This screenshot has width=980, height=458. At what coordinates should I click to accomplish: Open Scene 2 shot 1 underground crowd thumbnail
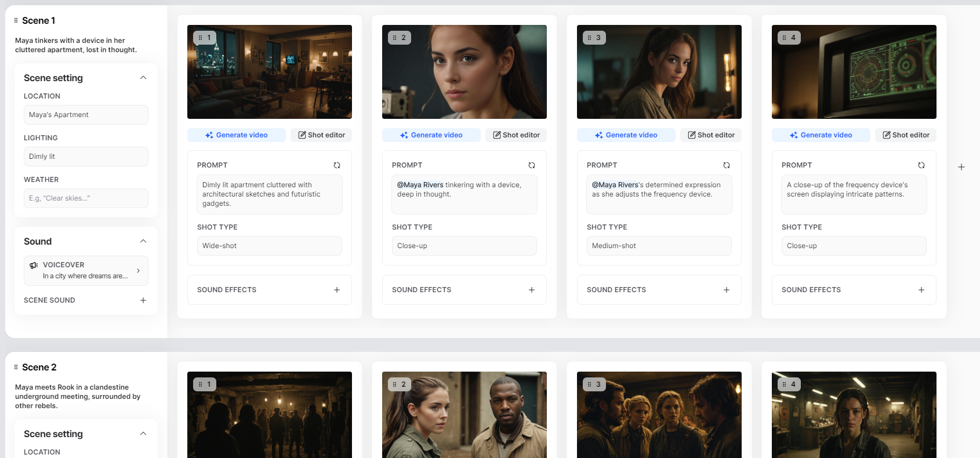270,415
